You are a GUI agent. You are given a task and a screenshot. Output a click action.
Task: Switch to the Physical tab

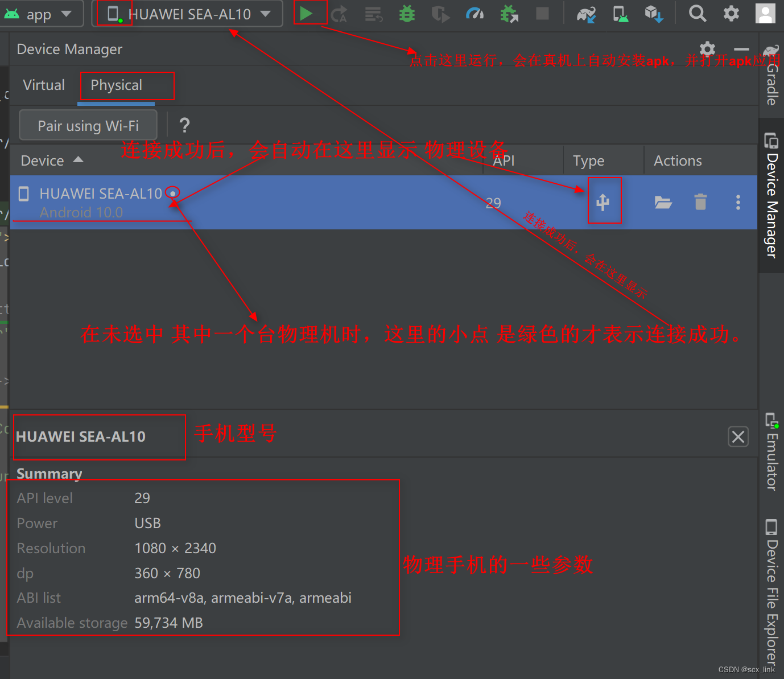(x=117, y=85)
